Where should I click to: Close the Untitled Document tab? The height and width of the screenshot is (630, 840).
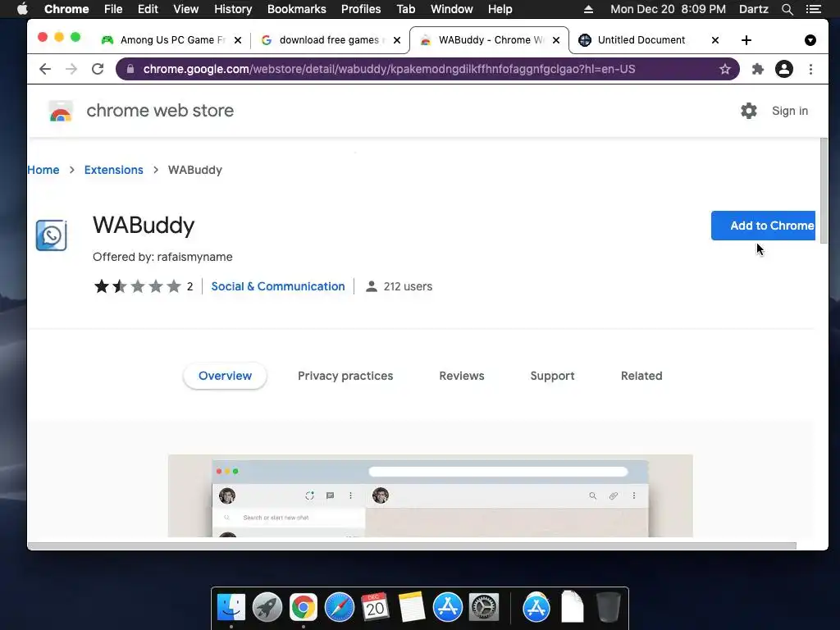click(x=715, y=40)
